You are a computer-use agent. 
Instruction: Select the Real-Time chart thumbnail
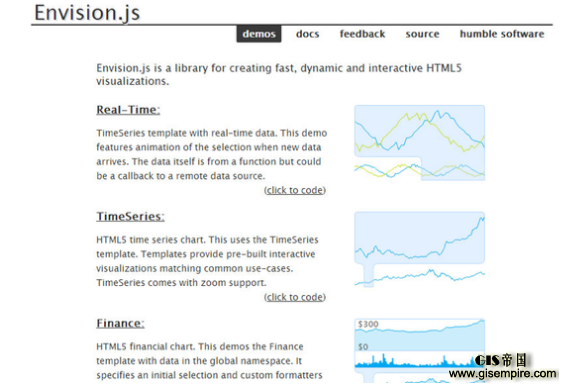coord(419,143)
